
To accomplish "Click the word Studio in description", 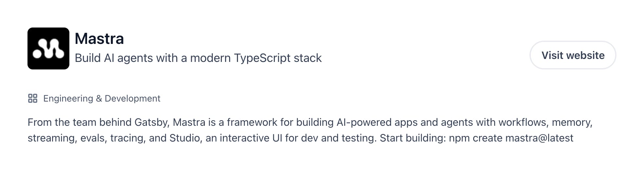I will [x=185, y=138].
